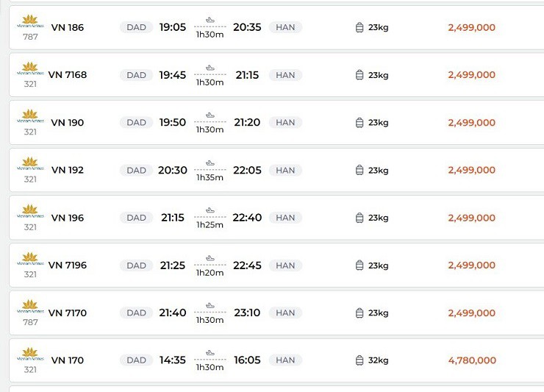
Task: Click luggage icon next to 32kg allowance
Action: pyautogui.click(x=359, y=360)
